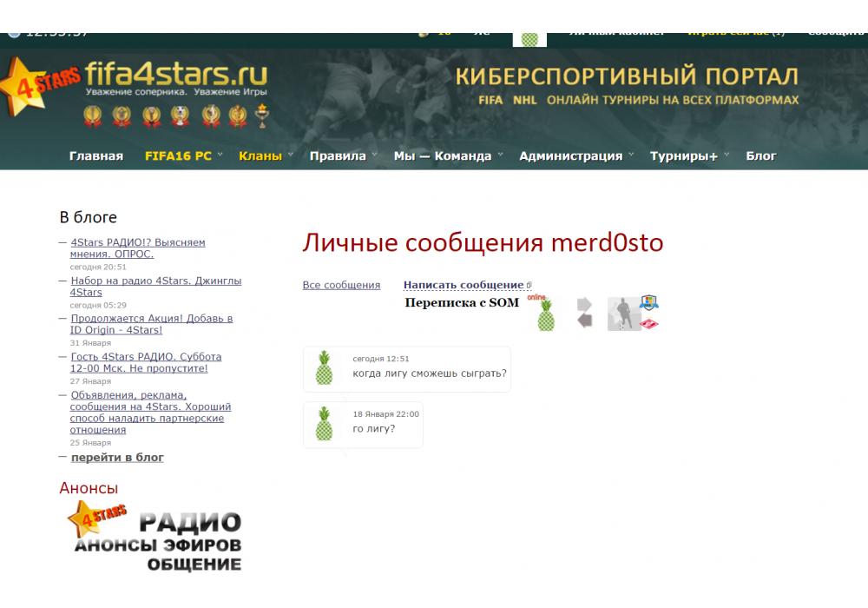
Task: Click the КИБЕРСПОРТИВНЫЙ ПОРТАЛ banner text
Action: (x=627, y=76)
